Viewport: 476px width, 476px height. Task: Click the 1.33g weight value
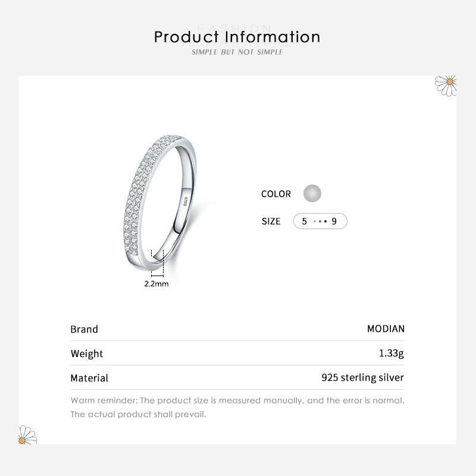391,353
